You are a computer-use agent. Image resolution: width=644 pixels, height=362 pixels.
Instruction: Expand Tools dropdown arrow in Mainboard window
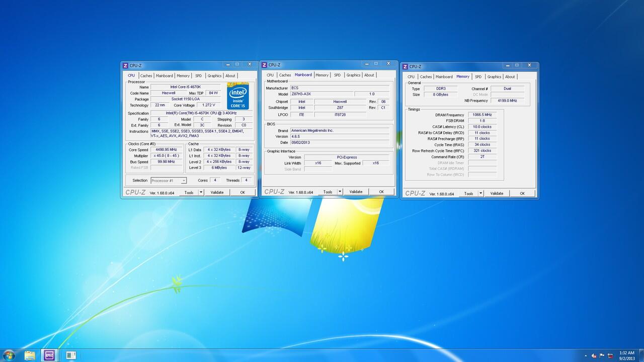[x=340, y=192]
